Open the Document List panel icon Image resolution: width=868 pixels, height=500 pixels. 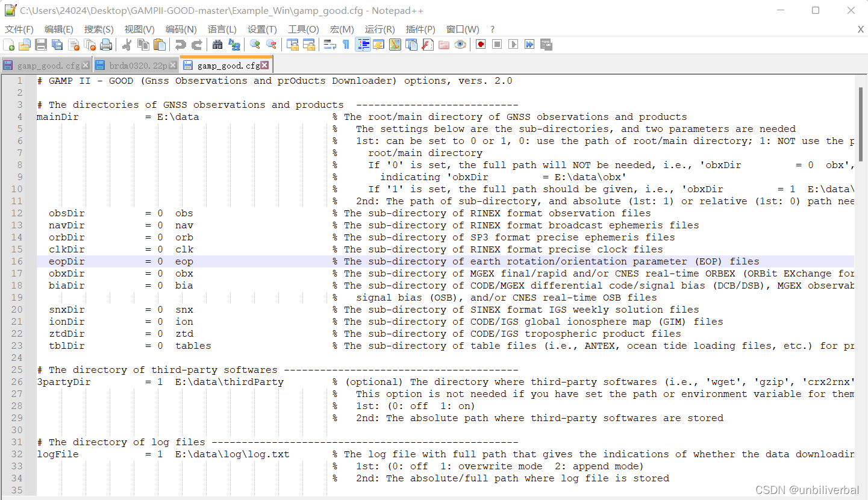click(411, 45)
